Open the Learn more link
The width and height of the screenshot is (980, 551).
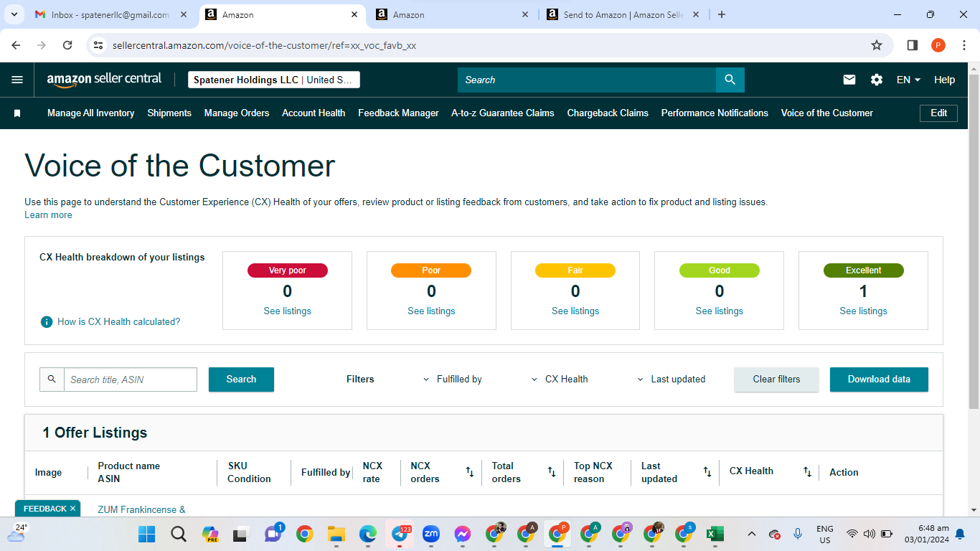(48, 215)
